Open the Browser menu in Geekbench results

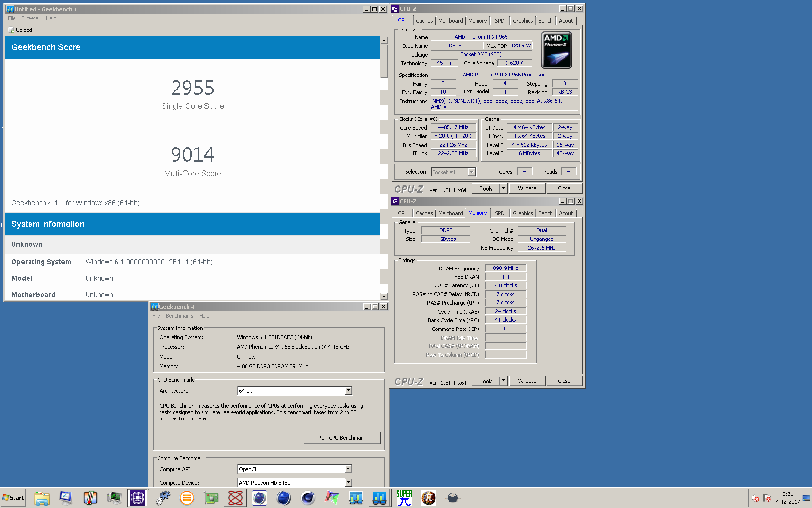coord(30,18)
